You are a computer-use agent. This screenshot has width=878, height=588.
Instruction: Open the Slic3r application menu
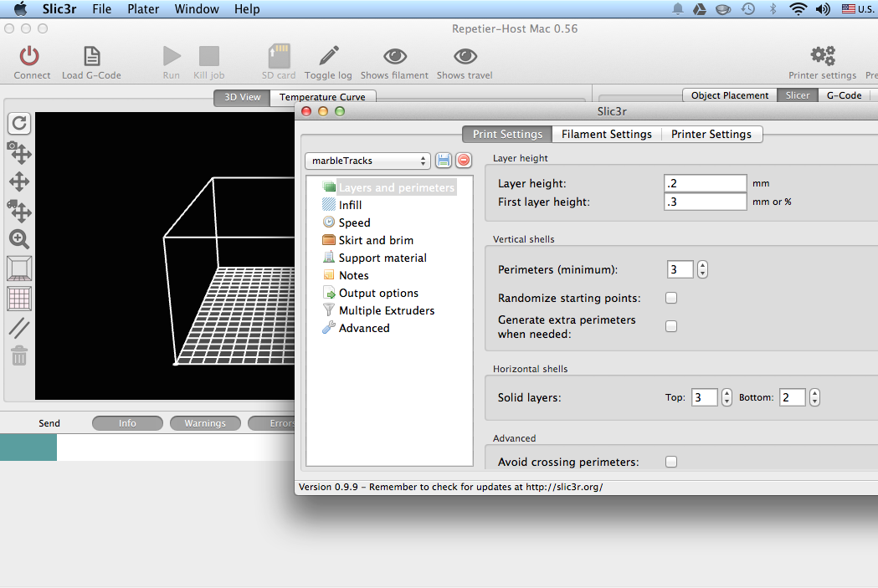coord(59,9)
